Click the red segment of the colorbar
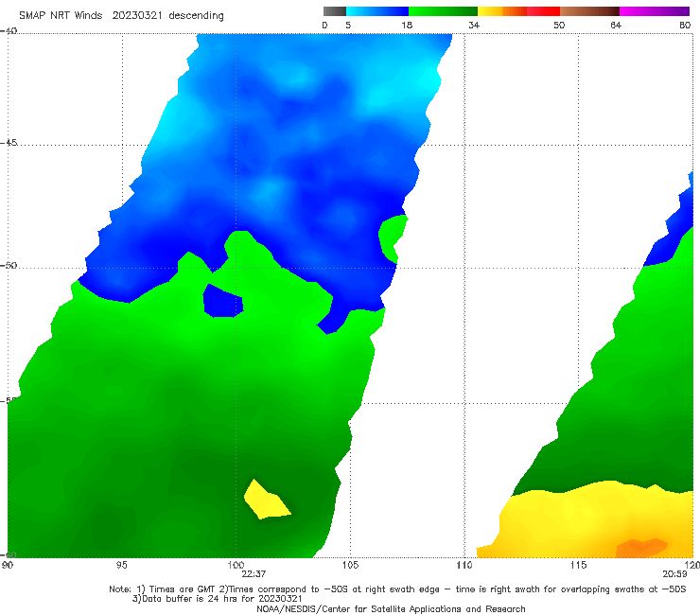Screen dimensions: 700x615 point(543,11)
